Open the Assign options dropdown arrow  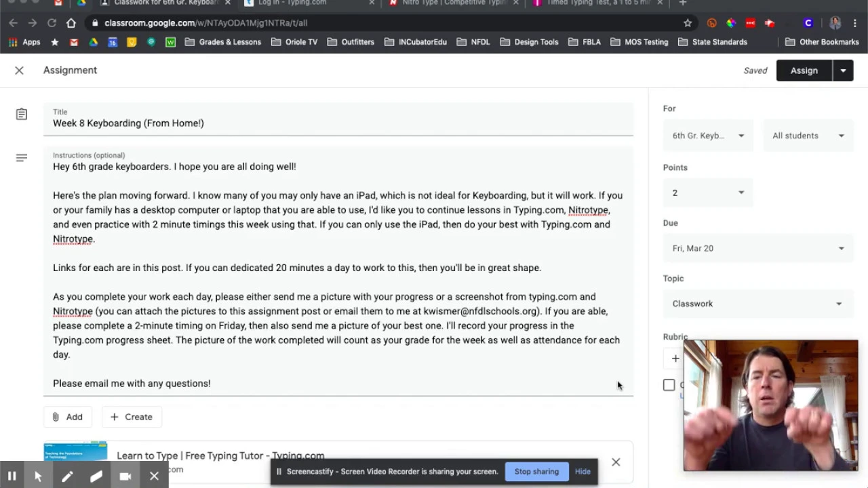(x=843, y=70)
